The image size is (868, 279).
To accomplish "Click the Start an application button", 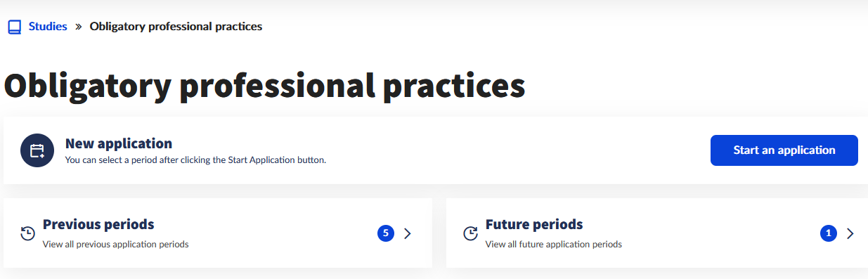I will tap(784, 150).
